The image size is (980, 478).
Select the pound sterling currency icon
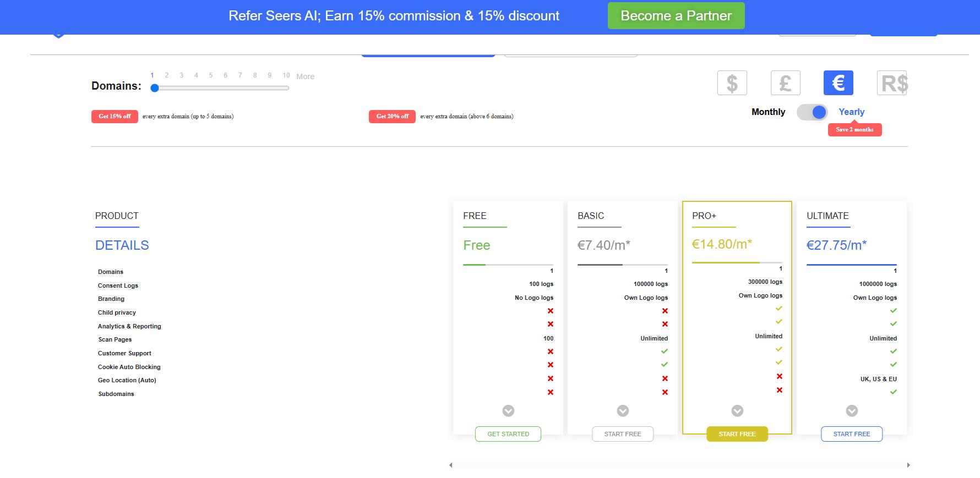(x=785, y=83)
